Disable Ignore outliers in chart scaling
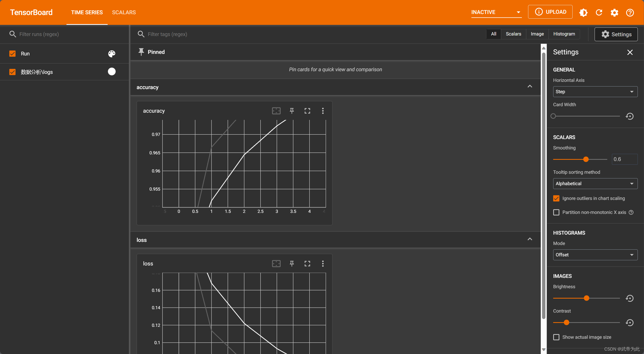The image size is (644, 354). [556, 198]
